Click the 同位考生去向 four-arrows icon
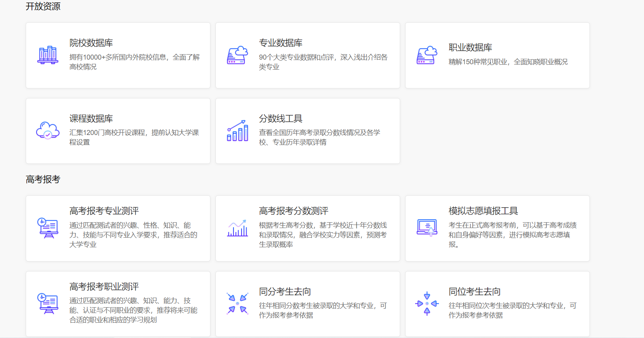 (427, 304)
